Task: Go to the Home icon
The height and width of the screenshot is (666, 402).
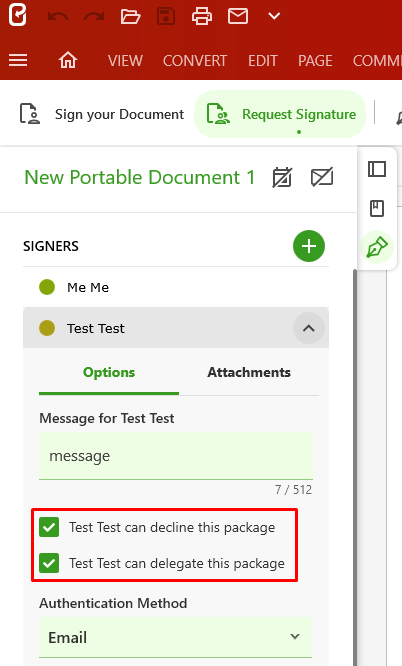Action: [x=68, y=60]
